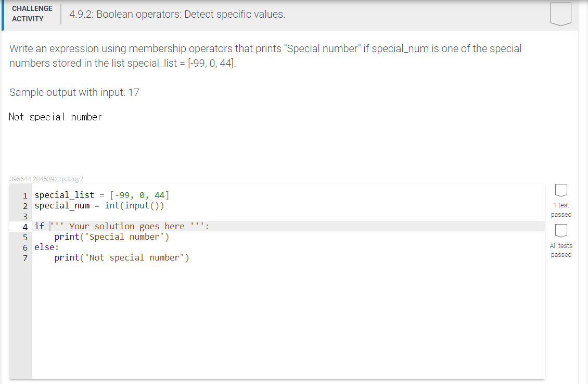Click line number 1 in the gutter
588x384 pixels.
pos(24,195)
